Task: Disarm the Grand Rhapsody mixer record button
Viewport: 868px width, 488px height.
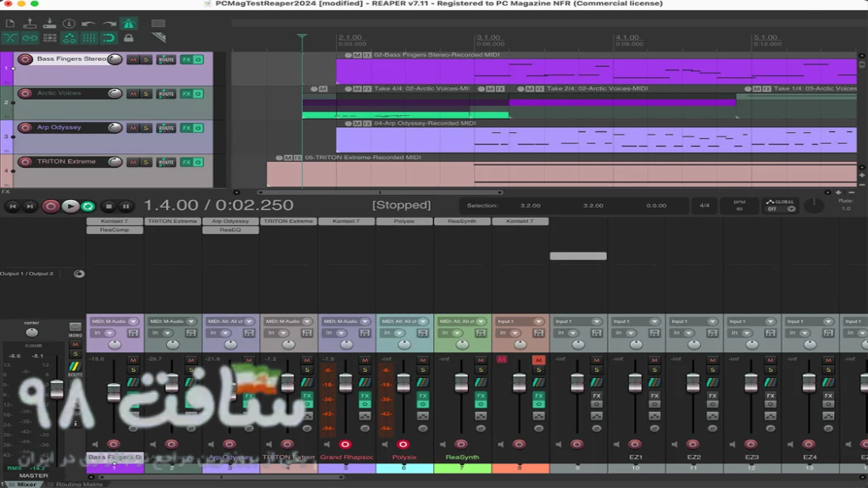Action: (346, 444)
